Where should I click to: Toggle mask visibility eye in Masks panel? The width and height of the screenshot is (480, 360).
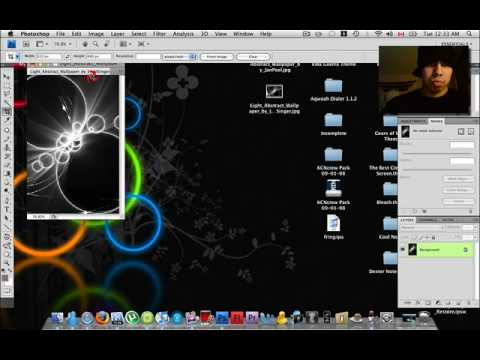point(424,211)
